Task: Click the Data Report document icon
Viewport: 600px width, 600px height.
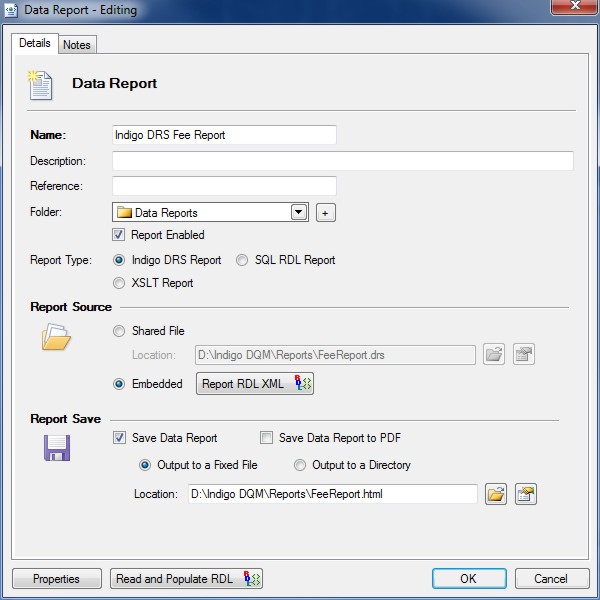Action: [x=41, y=84]
